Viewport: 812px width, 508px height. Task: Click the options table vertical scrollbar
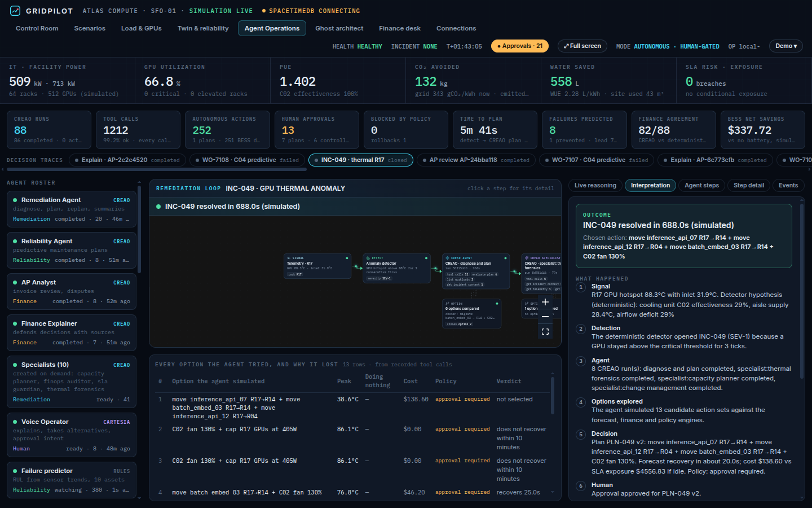552,395
